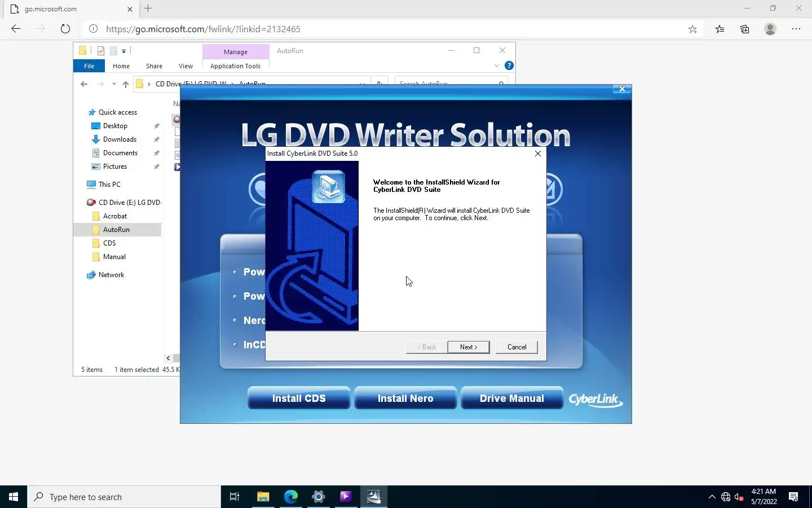Image resolution: width=812 pixels, height=508 pixels.
Task: Open the Application Tools tab
Action: [235, 66]
